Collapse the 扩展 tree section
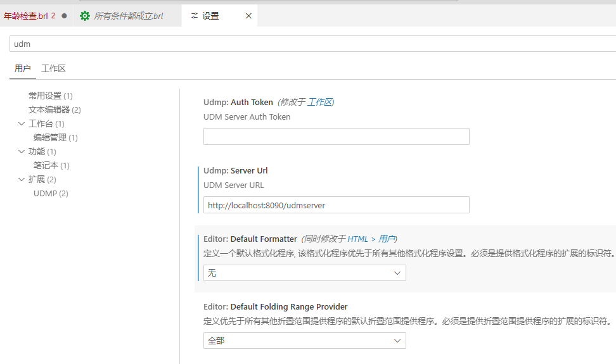This screenshot has width=616, height=364. [x=22, y=180]
